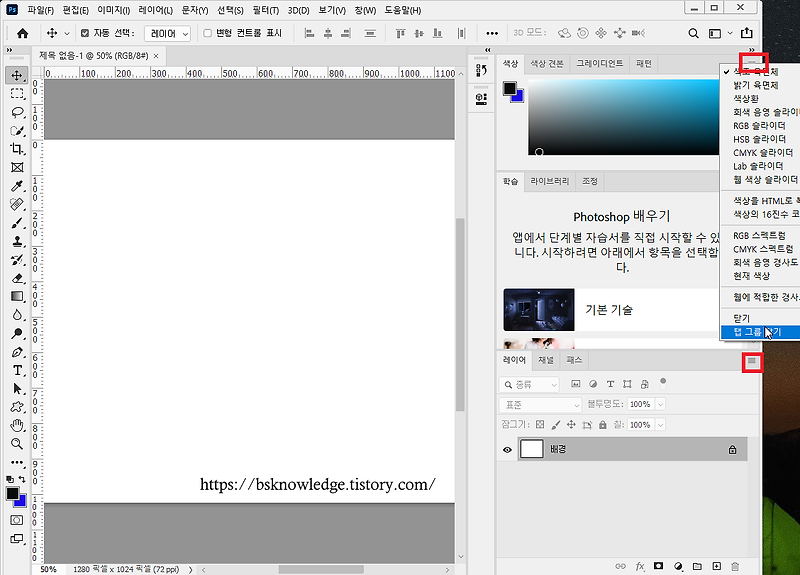Expand the toolbar double-arrow at top left
Viewport: 800px width, 575px height.
click(9, 50)
